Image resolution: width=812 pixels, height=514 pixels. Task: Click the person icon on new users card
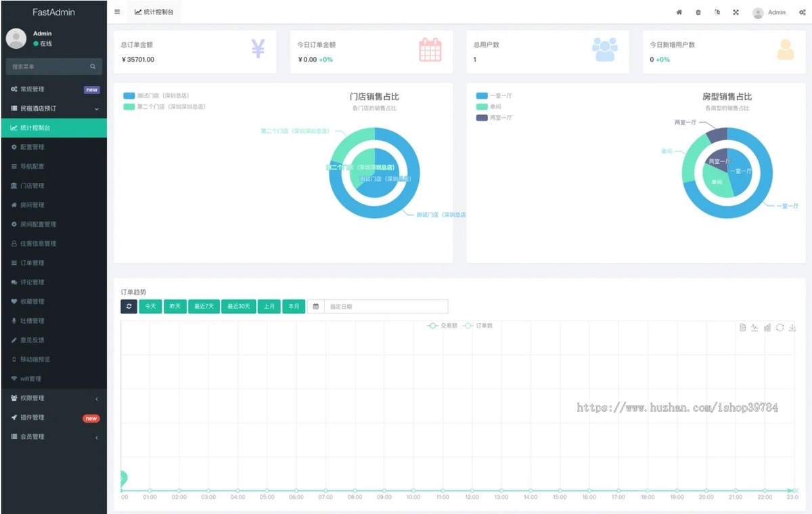(x=786, y=49)
